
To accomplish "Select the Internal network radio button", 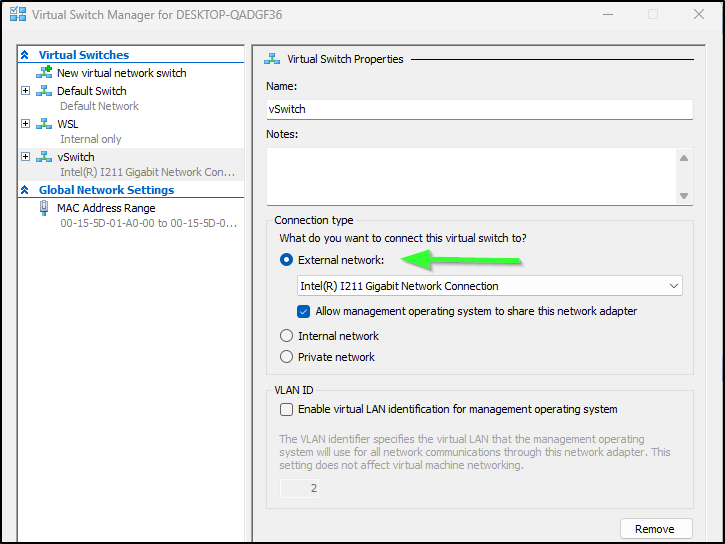I will coord(286,336).
